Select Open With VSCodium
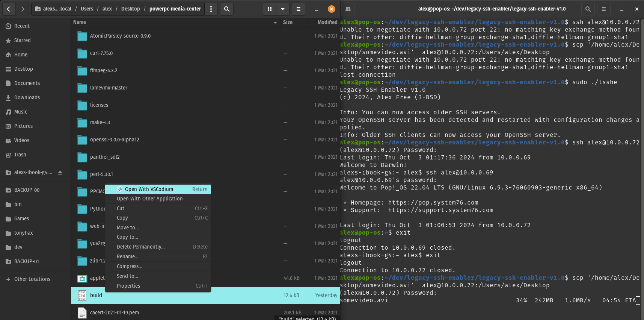 click(x=149, y=189)
